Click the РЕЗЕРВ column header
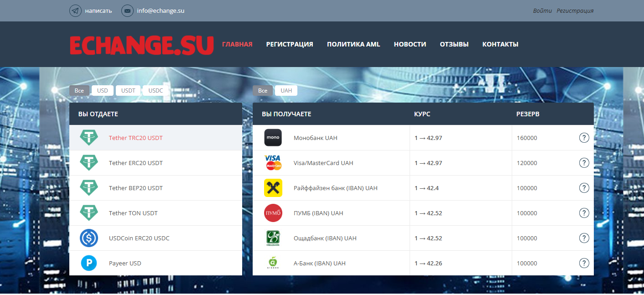Image resolution: width=644 pixels, height=295 pixels. coord(528,114)
